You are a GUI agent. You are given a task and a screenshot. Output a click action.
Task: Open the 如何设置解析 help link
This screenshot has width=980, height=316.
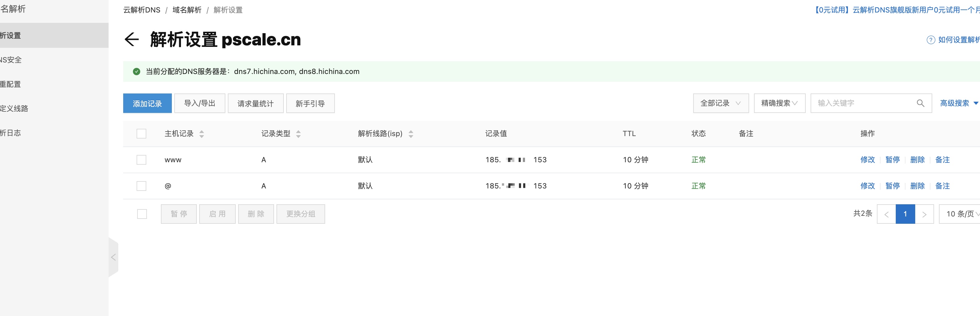[x=959, y=40]
